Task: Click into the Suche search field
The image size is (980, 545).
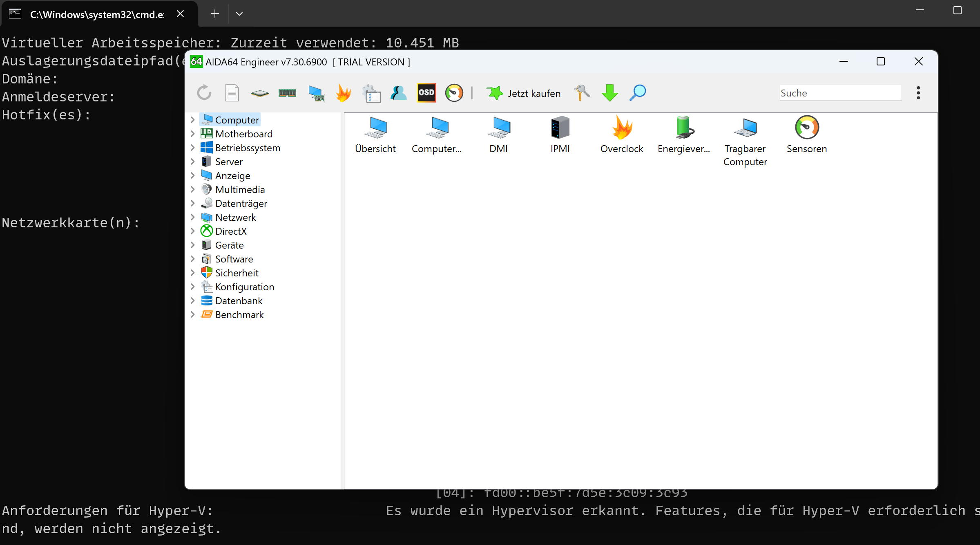Action: 840,93
